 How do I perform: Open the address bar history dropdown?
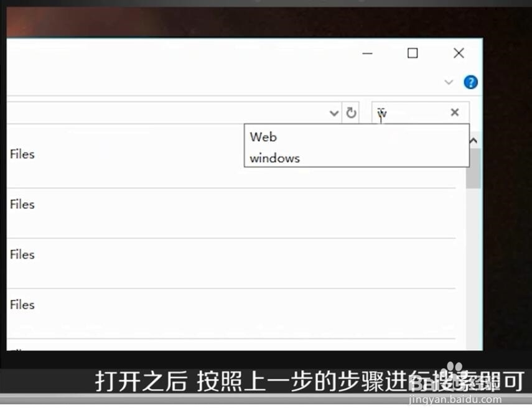pos(334,113)
